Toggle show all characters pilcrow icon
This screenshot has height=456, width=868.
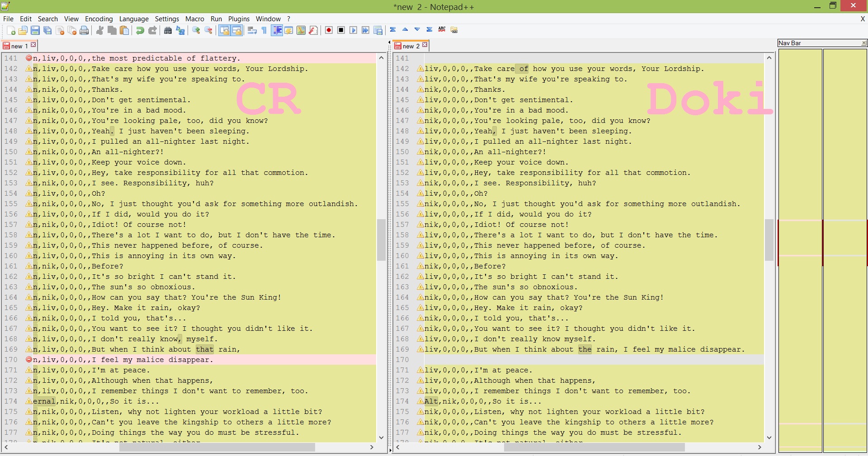(264, 30)
